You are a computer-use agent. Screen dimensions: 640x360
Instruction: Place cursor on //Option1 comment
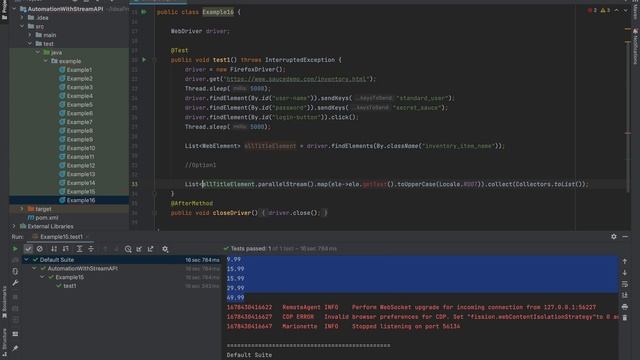[x=200, y=165]
